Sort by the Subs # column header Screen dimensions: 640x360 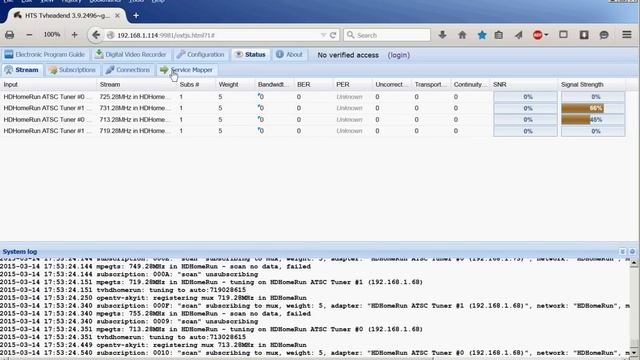pos(196,84)
